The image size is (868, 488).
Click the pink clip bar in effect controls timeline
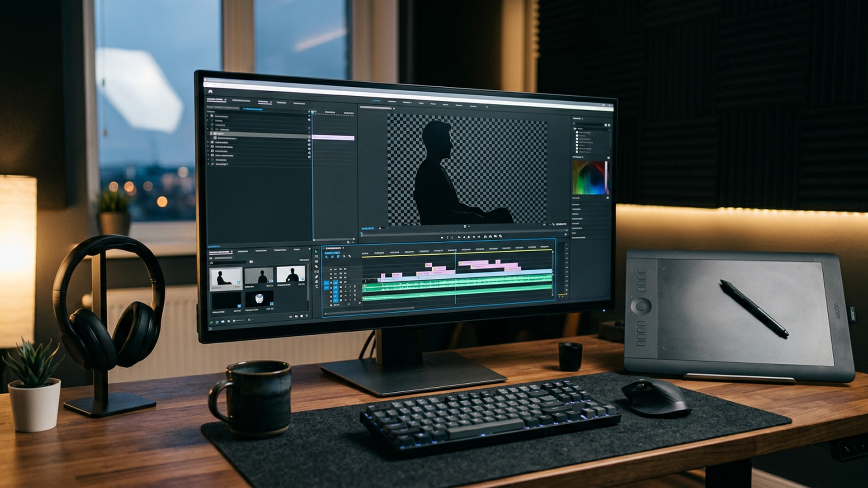tap(333, 138)
